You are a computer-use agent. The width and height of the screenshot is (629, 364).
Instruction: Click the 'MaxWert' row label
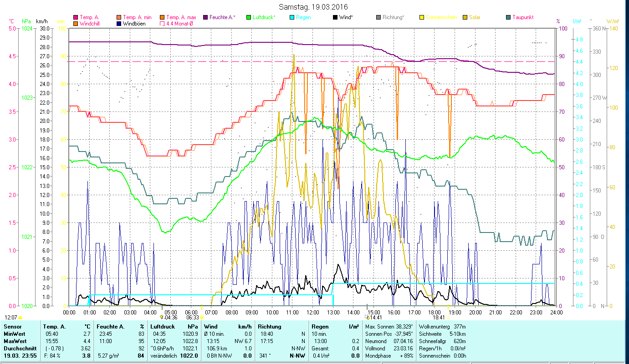[x=14, y=341]
